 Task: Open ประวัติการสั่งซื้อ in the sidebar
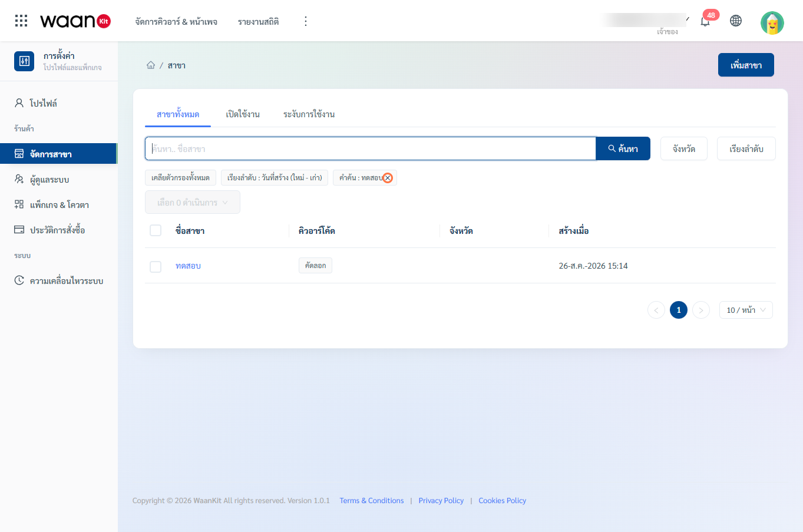(58, 230)
